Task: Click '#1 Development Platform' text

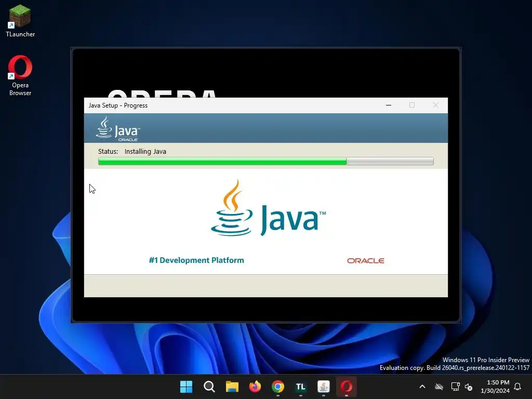Action: pos(196,260)
